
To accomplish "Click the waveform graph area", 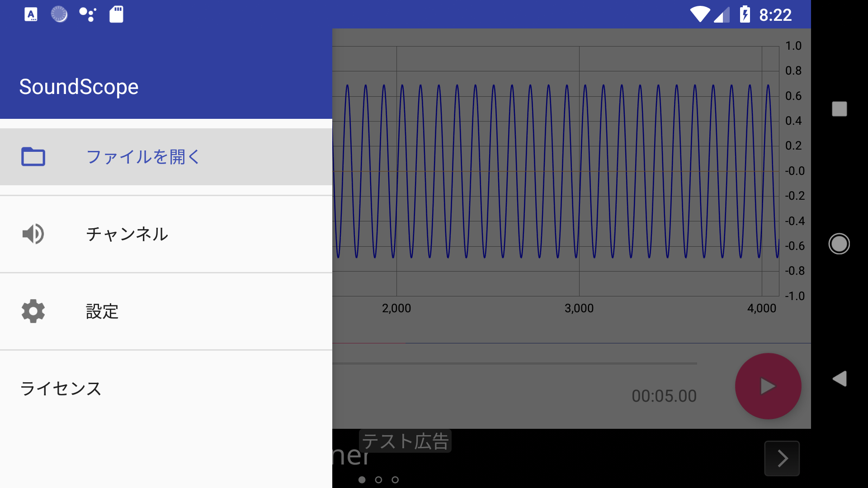I will coord(555,172).
